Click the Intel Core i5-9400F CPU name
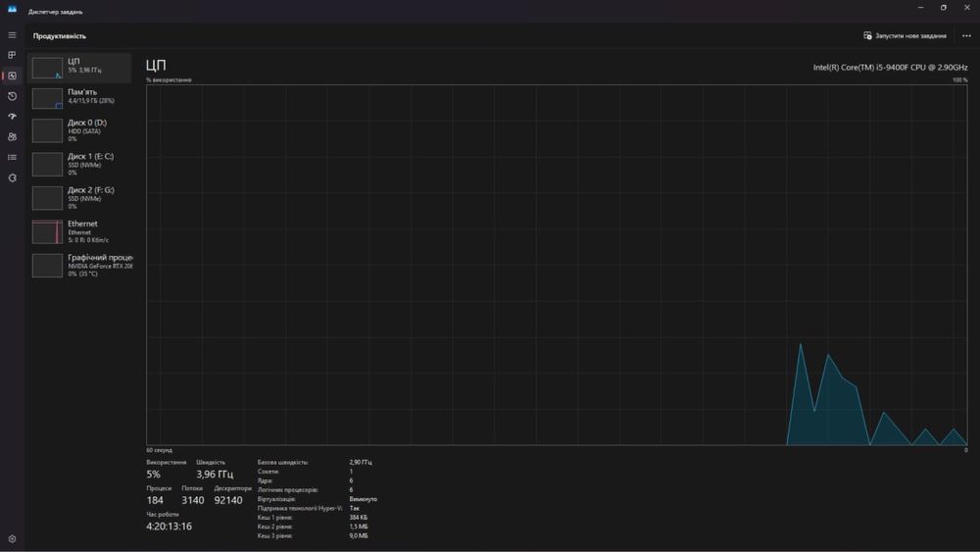This screenshot has height=552, width=980. tap(890, 67)
